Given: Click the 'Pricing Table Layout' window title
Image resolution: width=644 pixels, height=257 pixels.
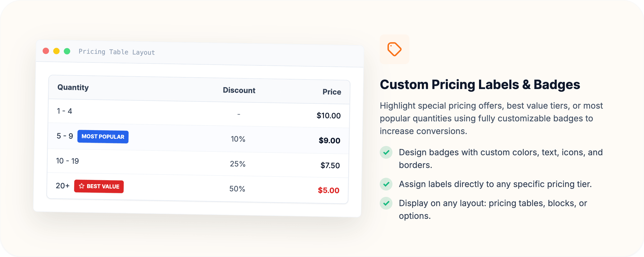Looking at the screenshot, I should [x=117, y=52].
